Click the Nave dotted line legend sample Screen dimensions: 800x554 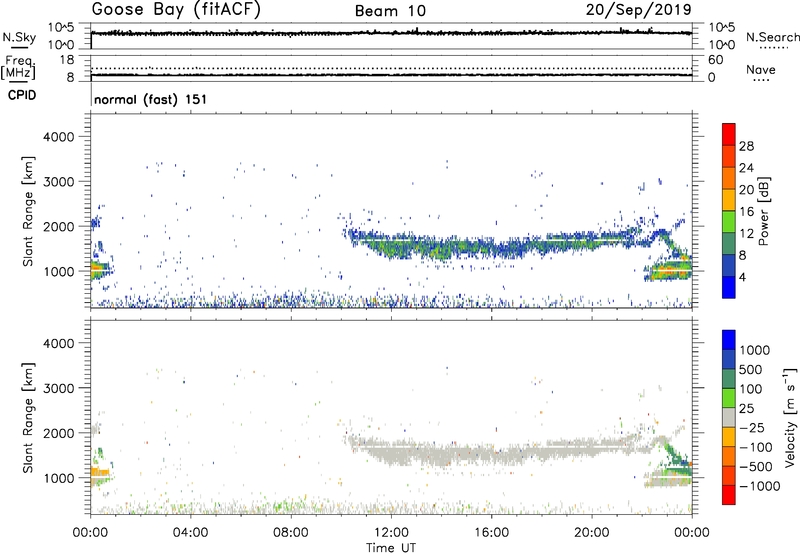[x=761, y=80]
